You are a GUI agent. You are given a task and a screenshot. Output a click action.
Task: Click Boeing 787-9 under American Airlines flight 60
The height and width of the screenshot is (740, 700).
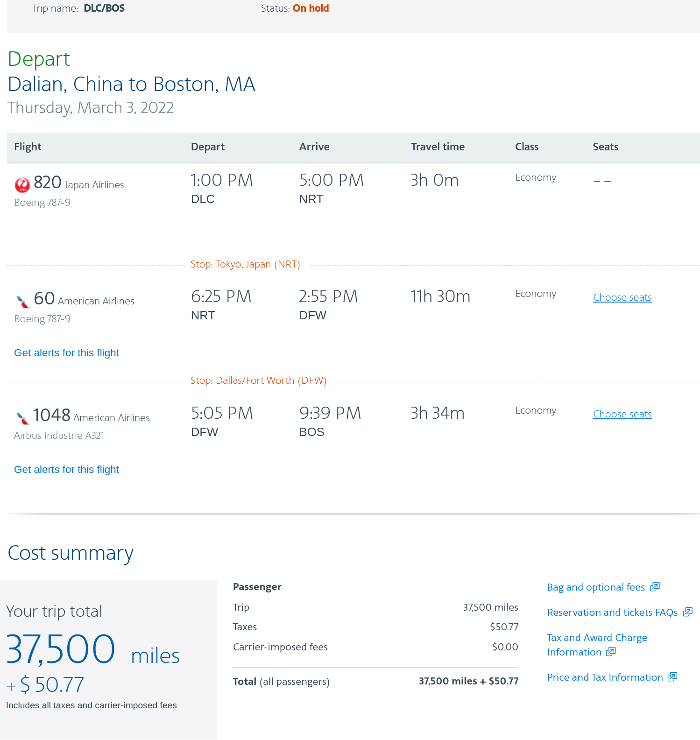click(42, 319)
